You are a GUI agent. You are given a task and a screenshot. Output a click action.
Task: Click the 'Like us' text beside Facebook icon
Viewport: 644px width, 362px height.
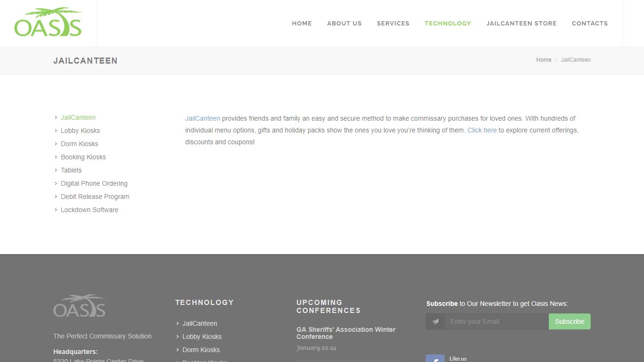point(458,359)
